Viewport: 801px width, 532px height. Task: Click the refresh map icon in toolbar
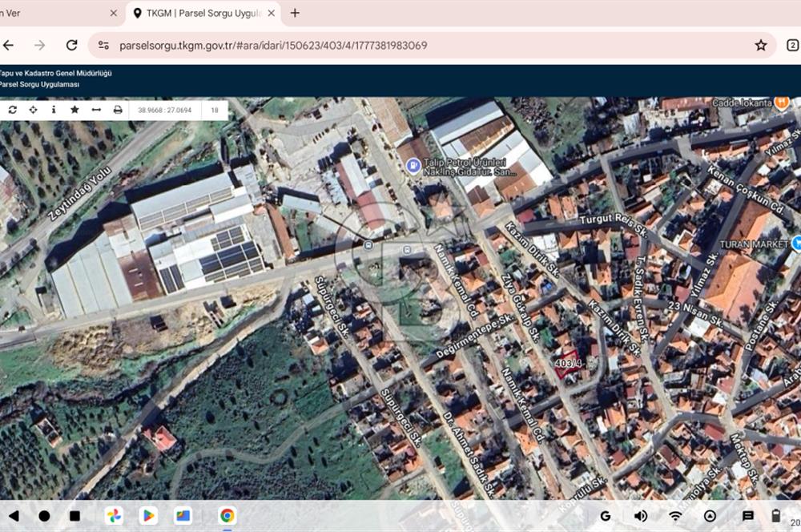pyautogui.click(x=13, y=110)
